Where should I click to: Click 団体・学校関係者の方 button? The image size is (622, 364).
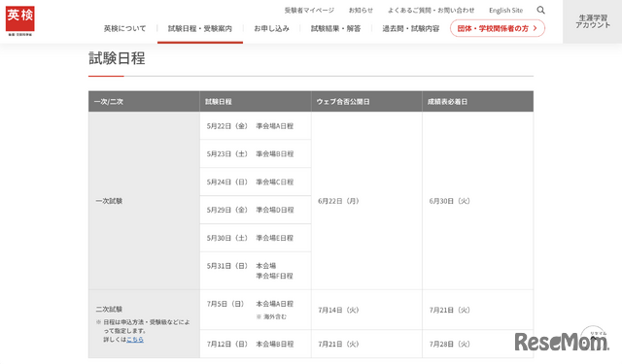[498, 28]
